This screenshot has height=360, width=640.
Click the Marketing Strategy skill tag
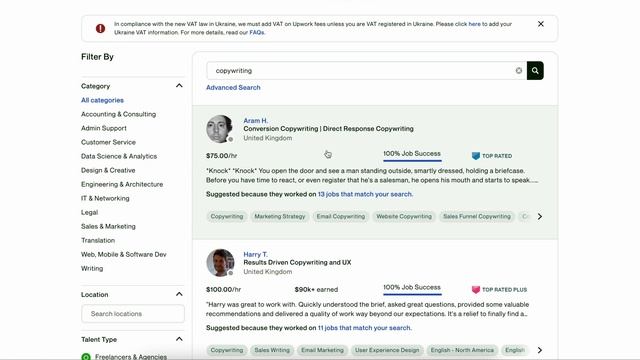pyautogui.click(x=280, y=216)
